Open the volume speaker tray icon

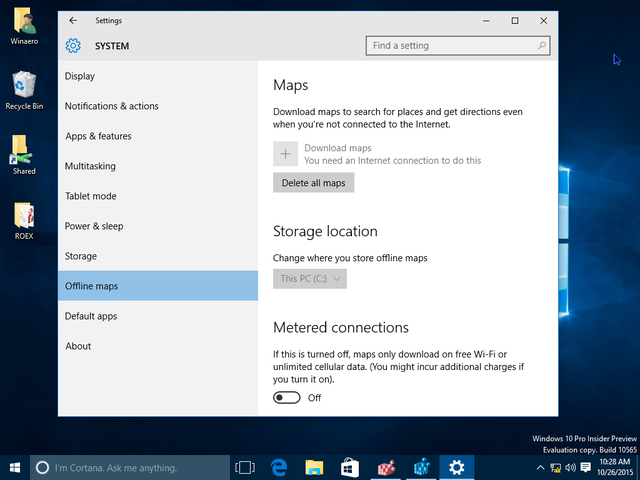571,468
